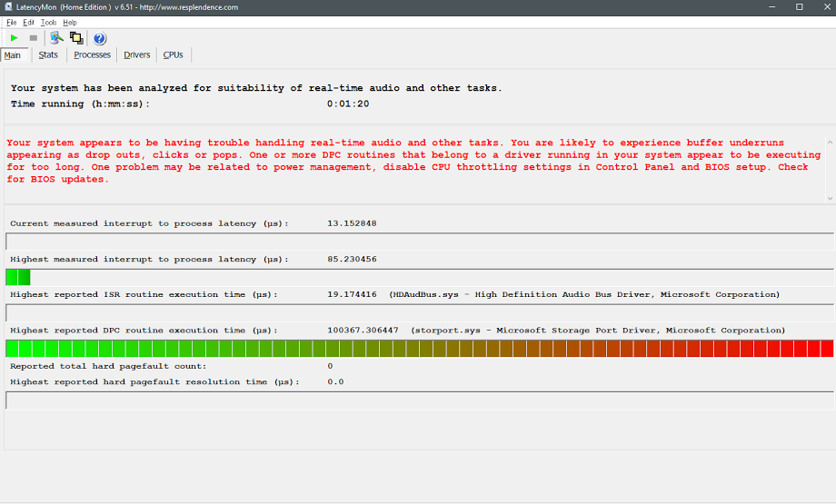Click the empty ISR routine execution time bar
The width and height of the screenshot is (836, 504).
(x=420, y=312)
